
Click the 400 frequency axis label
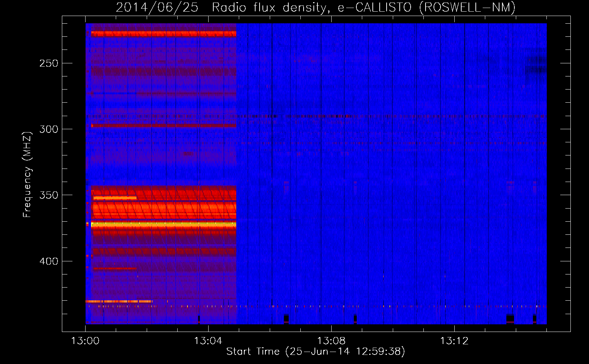pyautogui.click(x=49, y=261)
